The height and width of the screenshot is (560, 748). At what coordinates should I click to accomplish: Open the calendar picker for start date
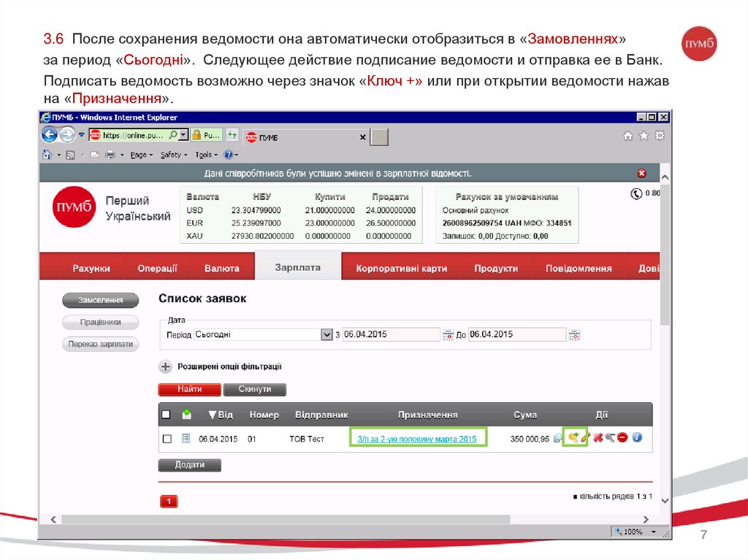pos(449,335)
